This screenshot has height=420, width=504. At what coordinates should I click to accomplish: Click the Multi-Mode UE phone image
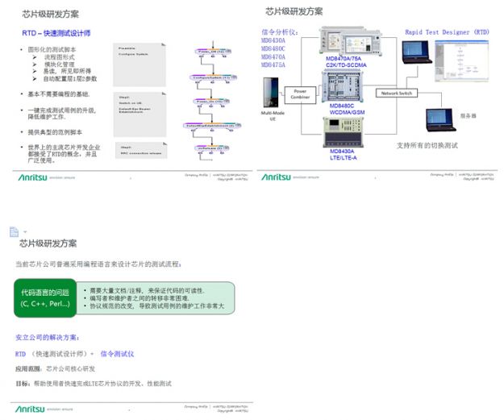[271, 92]
